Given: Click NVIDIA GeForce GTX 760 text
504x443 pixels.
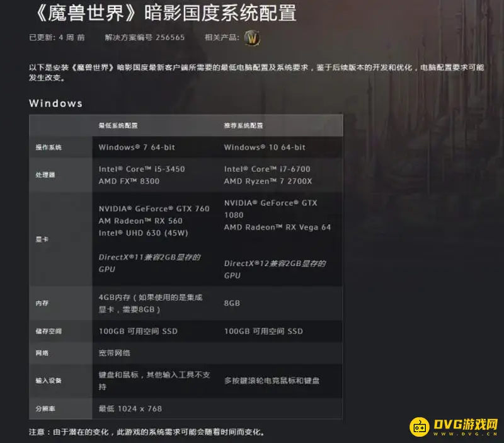Looking at the screenshot, I should [x=154, y=209].
